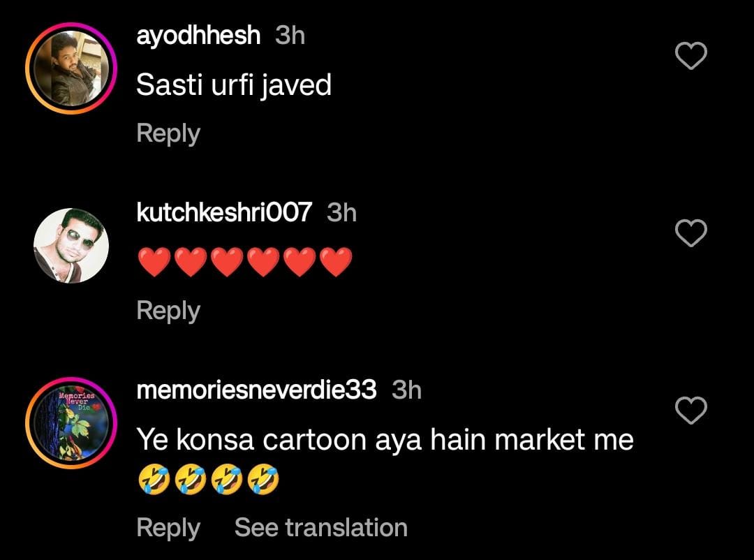Select the username memoriesneverdie33
Image resolution: width=754 pixels, height=560 pixels.
coord(256,391)
